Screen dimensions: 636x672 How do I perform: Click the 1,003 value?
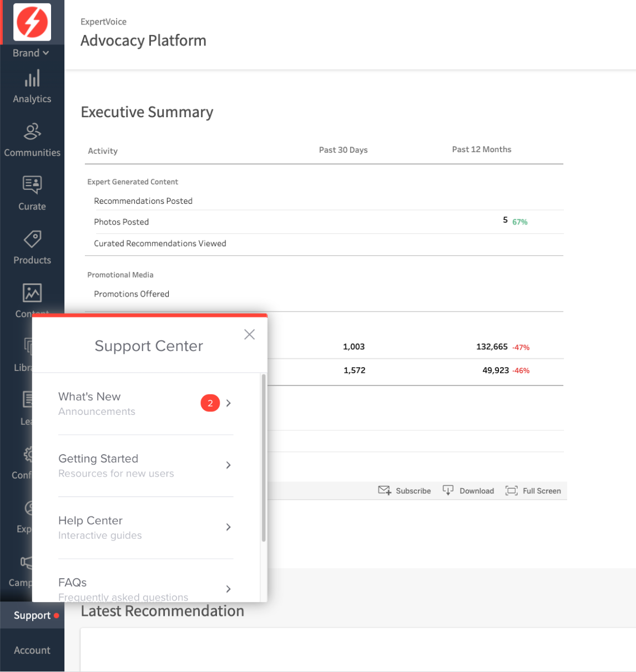pos(354,347)
